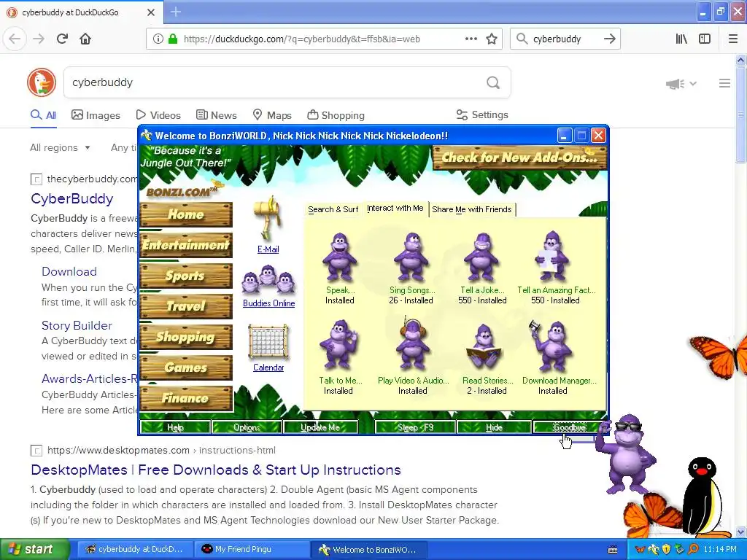The width and height of the screenshot is (747, 560).
Task: Open the Firefox hamburger menu
Action: coord(733,39)
